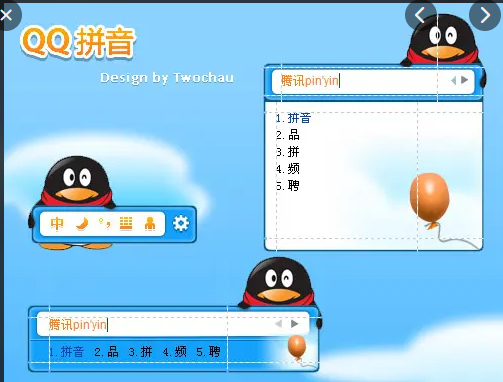Open settings via the gear icon
Image resolution: width=503 pixels, height=382 pixels.
[x=181, y=223]
